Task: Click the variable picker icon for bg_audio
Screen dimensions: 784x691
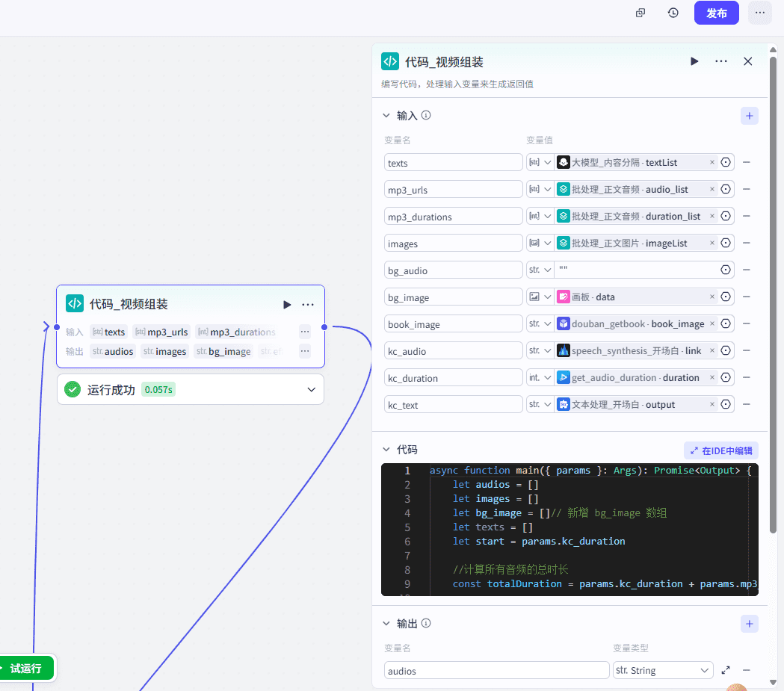Action: (x=725, y=270)
